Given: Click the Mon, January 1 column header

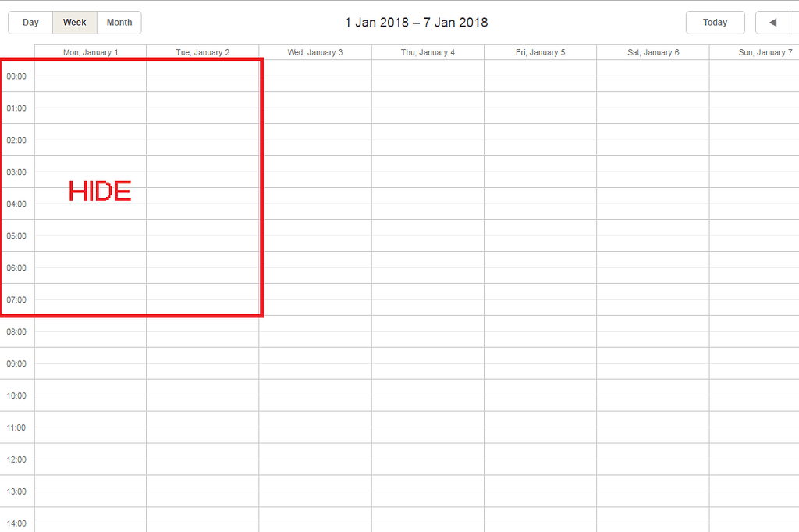Looking at the screenshot, I should (91, 52).
